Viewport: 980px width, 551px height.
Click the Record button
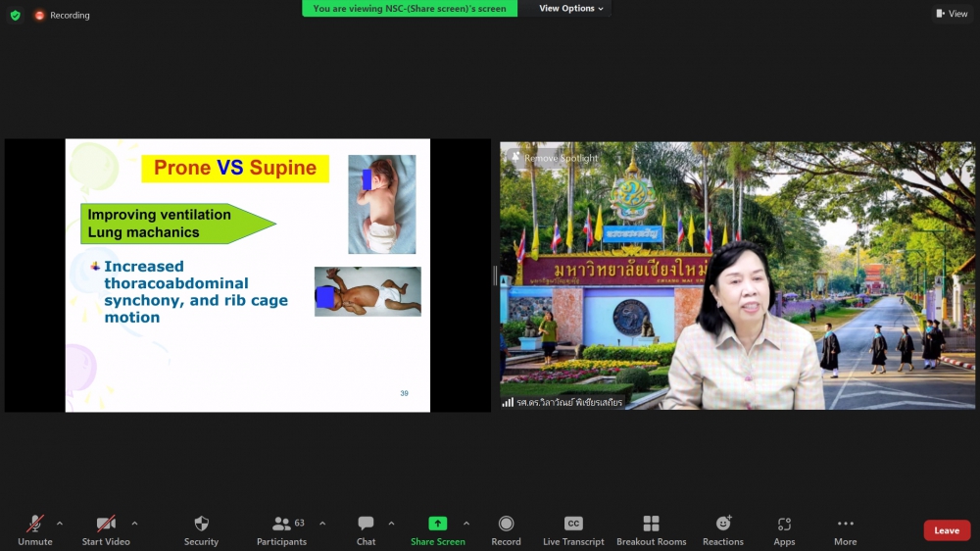coord(506,525)
